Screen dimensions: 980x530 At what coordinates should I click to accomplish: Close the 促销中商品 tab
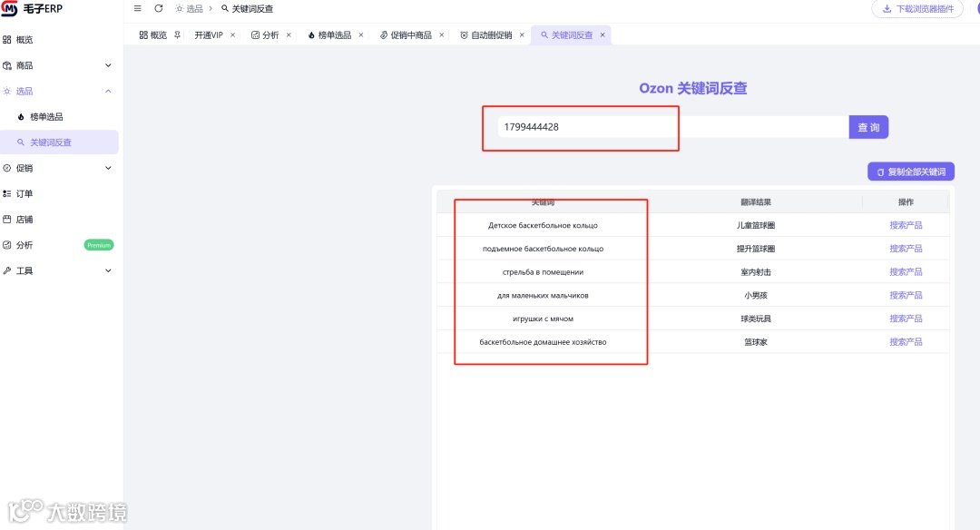[441, 35]
